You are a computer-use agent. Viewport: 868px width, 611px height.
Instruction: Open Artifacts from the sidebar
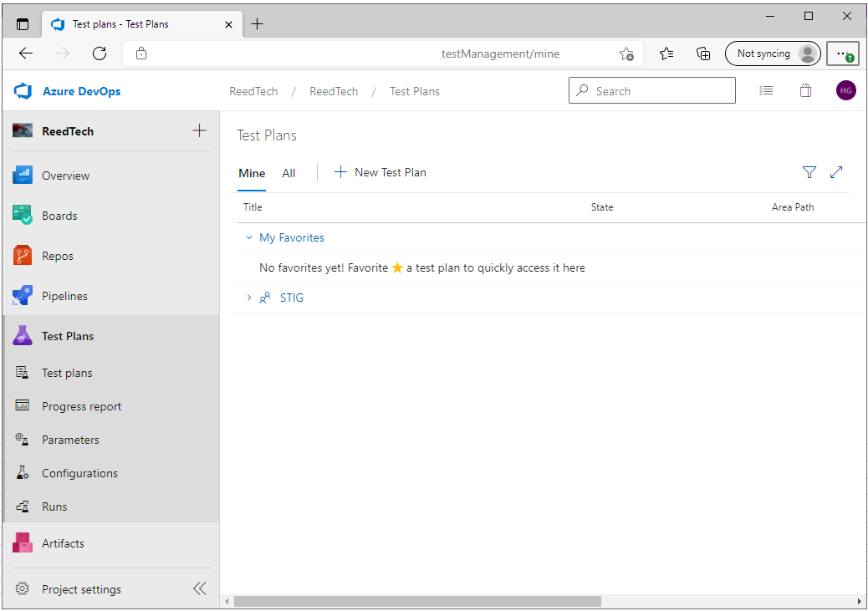tap(63, 543)
